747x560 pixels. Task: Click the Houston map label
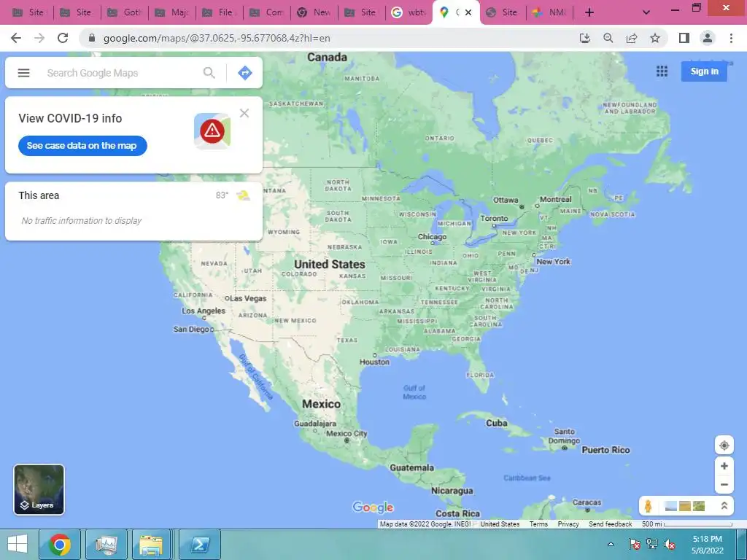coord(374,362)
